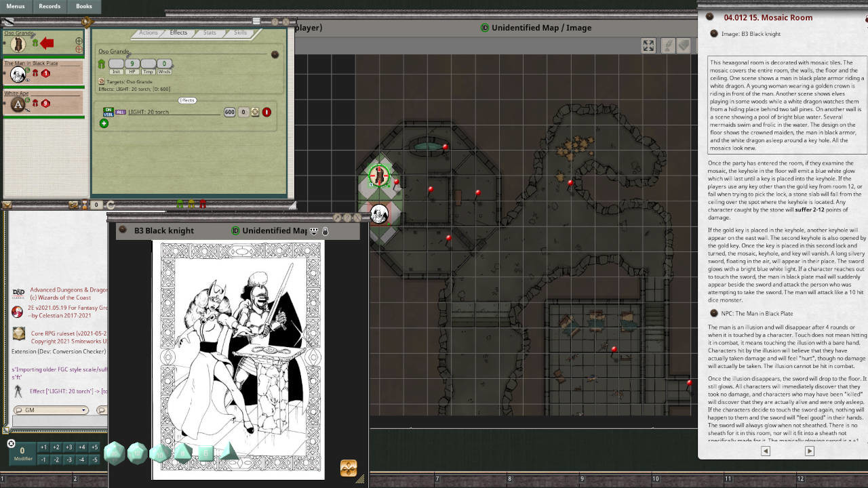This screenshot has width=868, height=488.
Task: Expand the White Ape combat tracker entry
Action: [x=5, y=102]
